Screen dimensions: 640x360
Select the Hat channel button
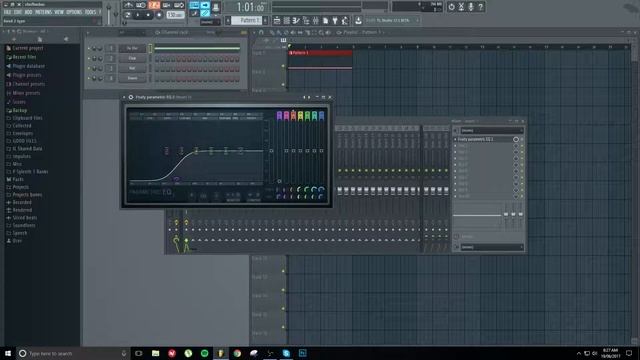pyautogui.click(x=132, y=68)
